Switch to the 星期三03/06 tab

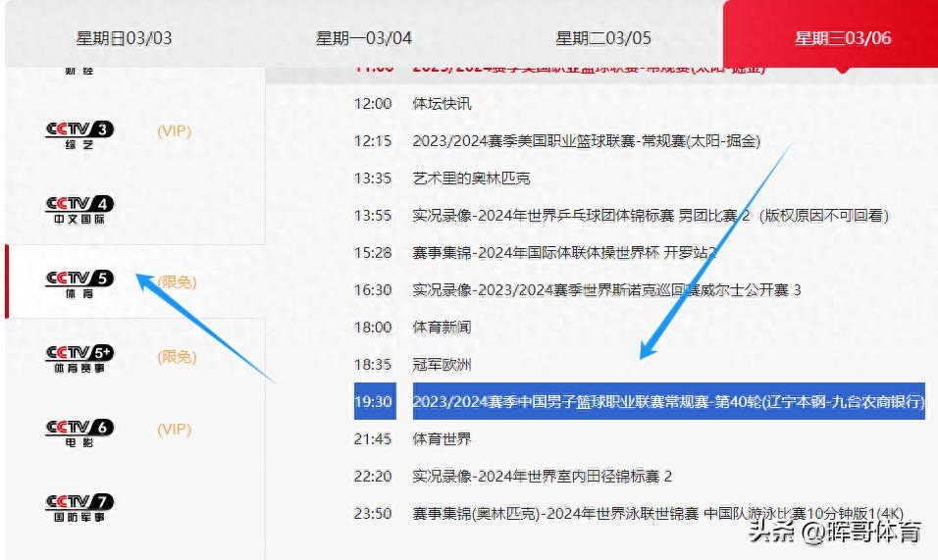click(x=842, y=38)
